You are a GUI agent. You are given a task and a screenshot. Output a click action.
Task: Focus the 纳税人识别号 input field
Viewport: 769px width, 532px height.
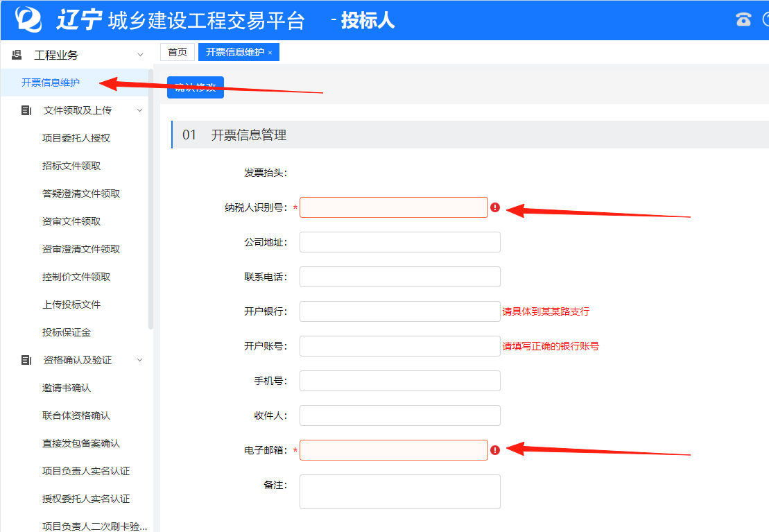(393, 207)
